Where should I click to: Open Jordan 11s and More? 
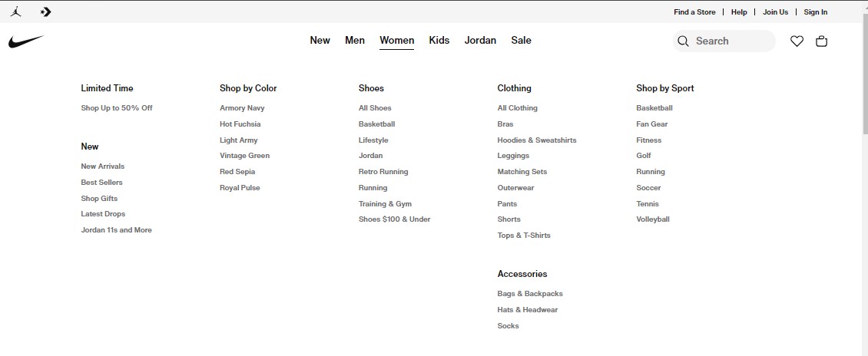click(x=116, y=230)
